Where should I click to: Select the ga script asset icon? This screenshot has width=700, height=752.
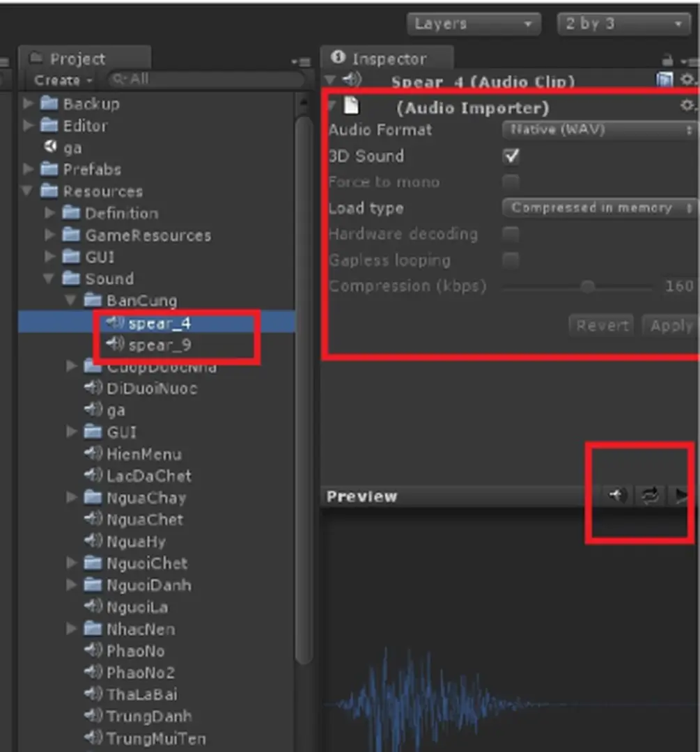click(x=49, y=148)
